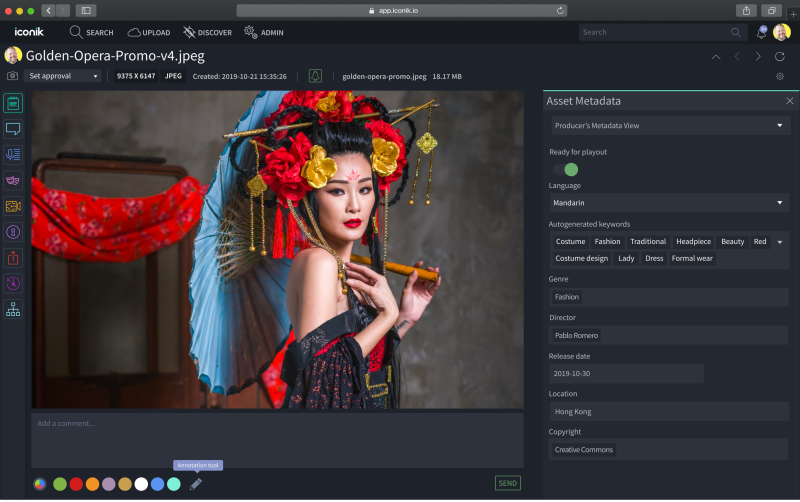This screenshot has height=502, width=800.
Task: Pick the blue annotation color
Action: [158, 484]
